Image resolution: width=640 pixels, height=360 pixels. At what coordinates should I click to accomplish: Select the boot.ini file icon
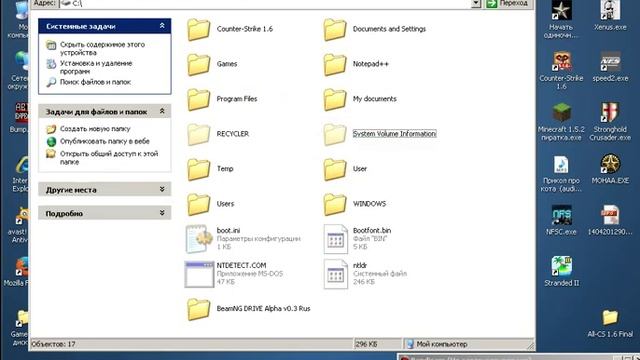click(x=199, y=239)
